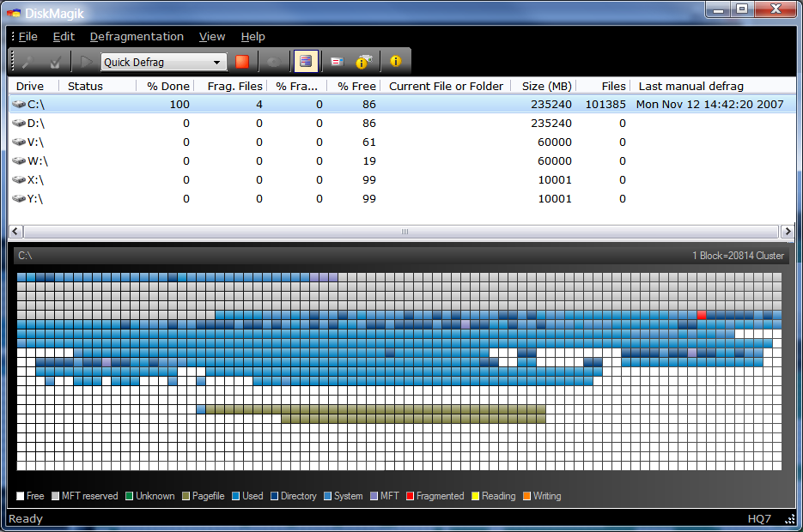The image size is (803, 532).
Task: Select the D:\ drive in list
Action: 34,123
